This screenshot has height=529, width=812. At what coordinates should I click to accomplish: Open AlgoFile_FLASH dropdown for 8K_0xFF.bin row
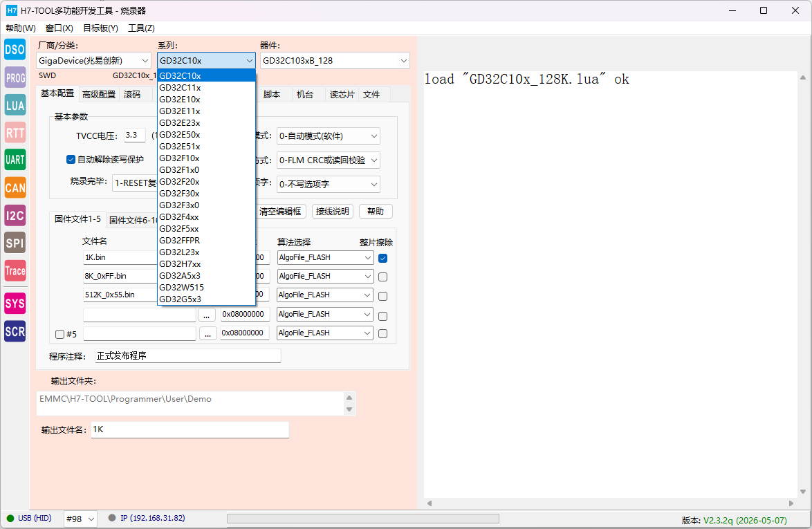(x=325, y=276)
